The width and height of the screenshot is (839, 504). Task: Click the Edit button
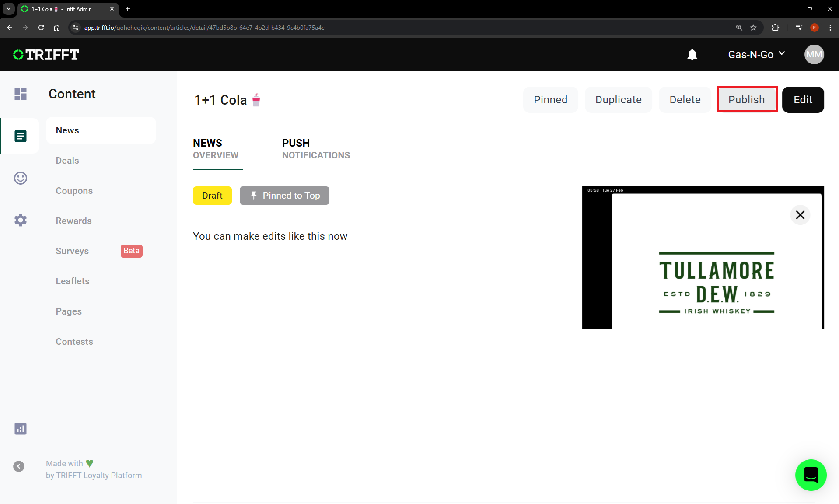[x=803, y=100]
